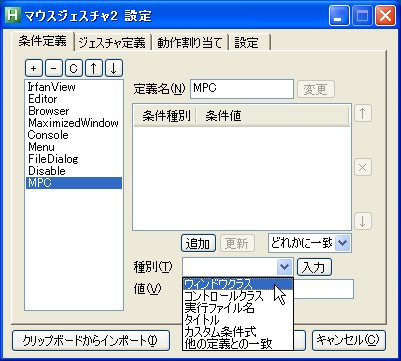Select MPC in the definitions list
Image resolution: width=401 pixels, height=361 pixels.
(74, 183)
